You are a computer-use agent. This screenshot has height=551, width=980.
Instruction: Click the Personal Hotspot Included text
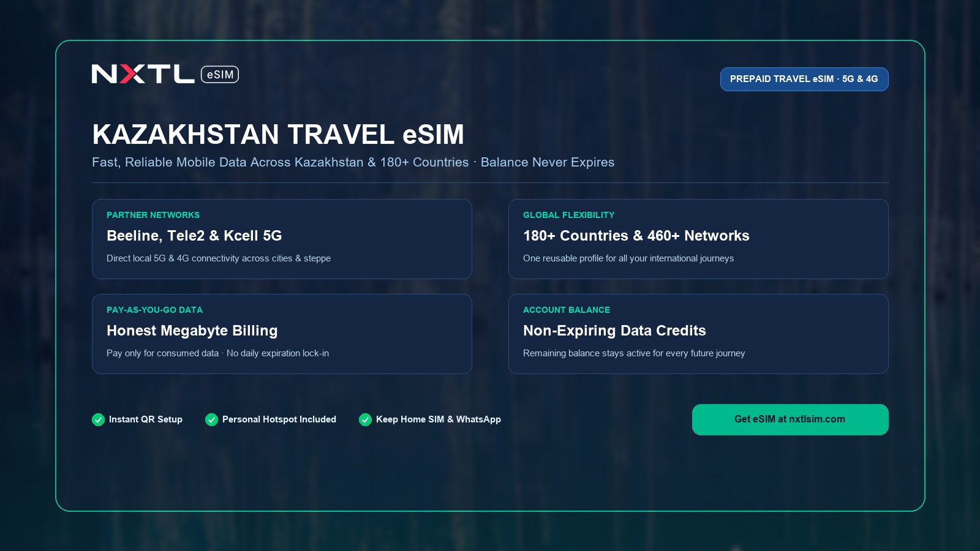[279, 419]
